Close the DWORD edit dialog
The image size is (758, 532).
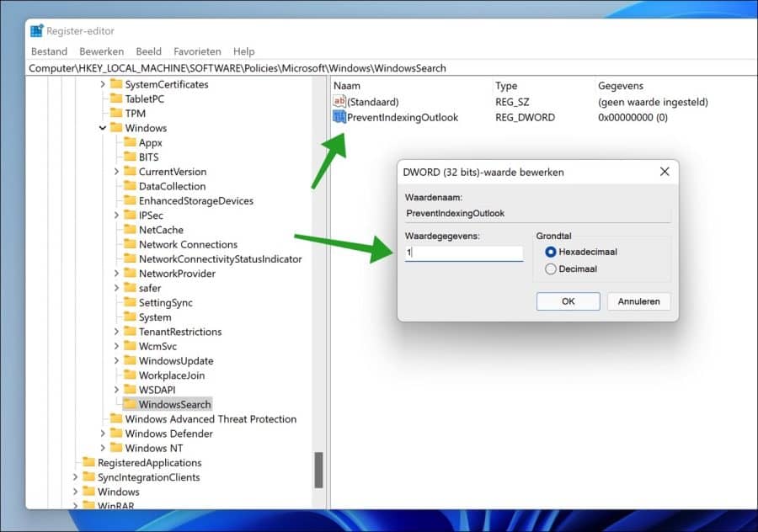pos(665,172)
